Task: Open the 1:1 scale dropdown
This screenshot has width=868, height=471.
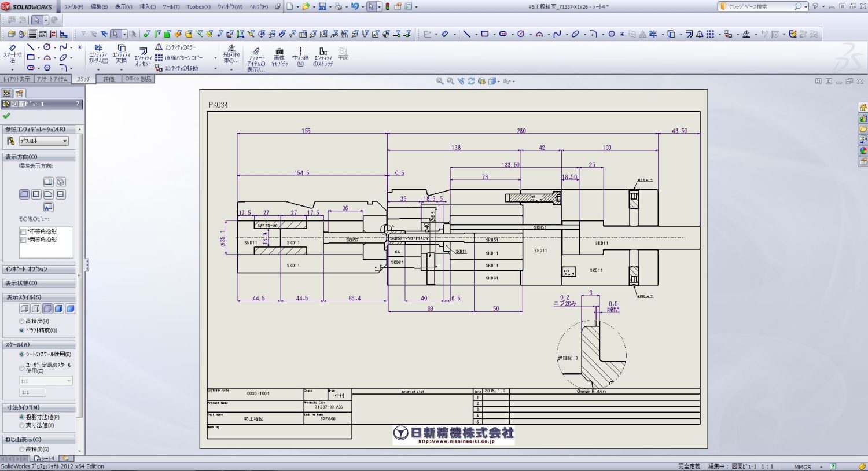Action: tap(46, 381)
